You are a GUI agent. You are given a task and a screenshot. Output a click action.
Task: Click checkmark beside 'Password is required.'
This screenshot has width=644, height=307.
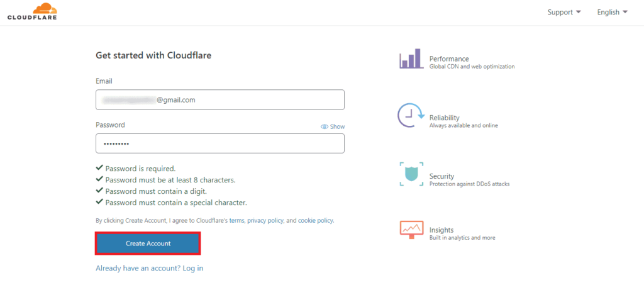(99, 168)
